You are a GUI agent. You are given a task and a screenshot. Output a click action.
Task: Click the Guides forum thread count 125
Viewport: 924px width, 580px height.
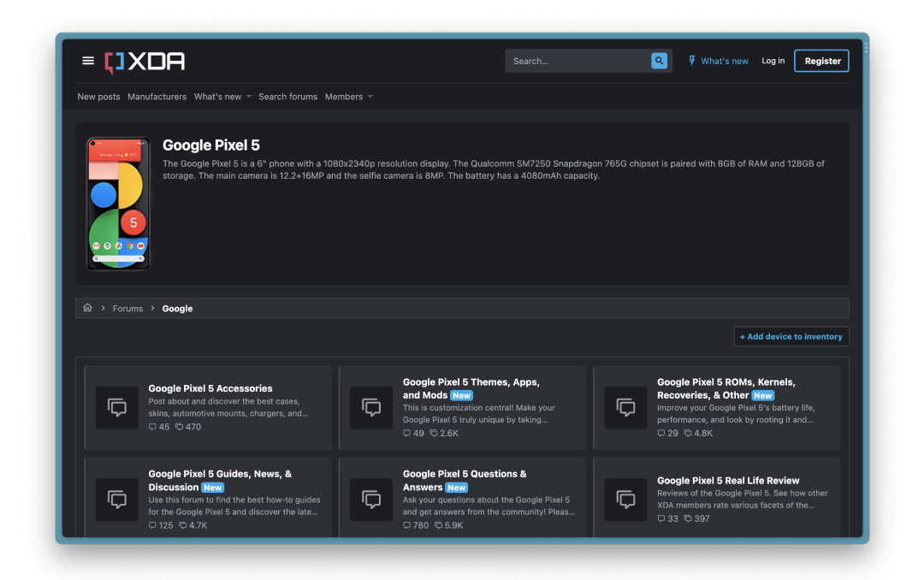click(161, 525)
